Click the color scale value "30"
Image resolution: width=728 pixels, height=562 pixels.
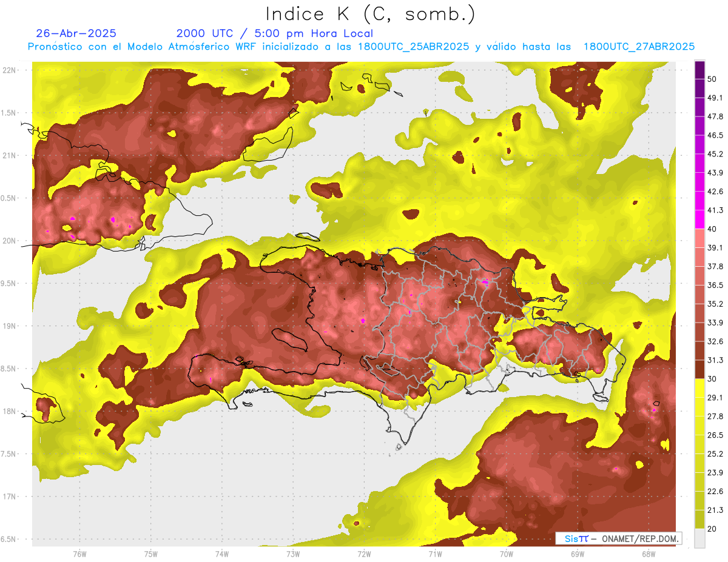click(713, 379)
